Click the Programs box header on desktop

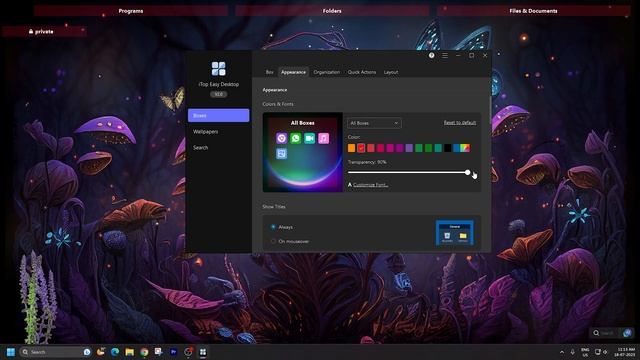[131, 11]
